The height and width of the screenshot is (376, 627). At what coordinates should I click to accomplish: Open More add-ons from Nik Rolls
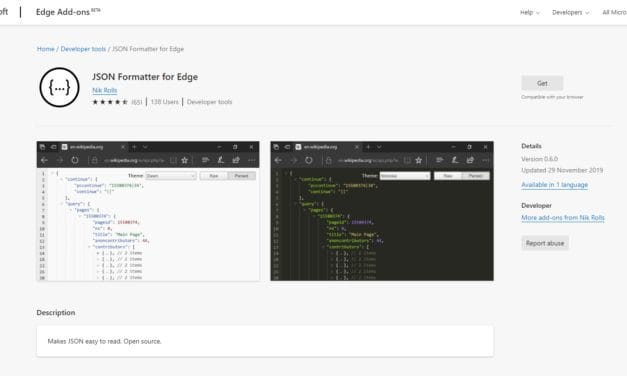(563, 218)
